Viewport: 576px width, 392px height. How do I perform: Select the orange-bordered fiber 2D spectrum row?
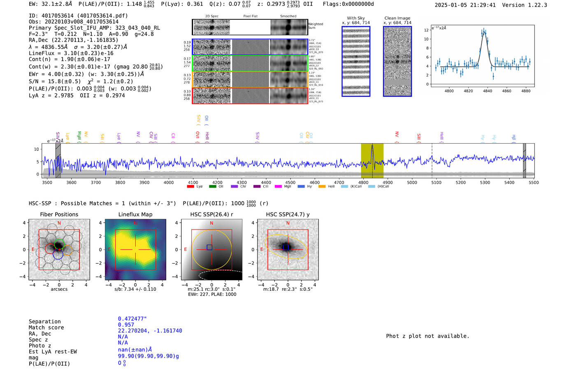[250, 79]
